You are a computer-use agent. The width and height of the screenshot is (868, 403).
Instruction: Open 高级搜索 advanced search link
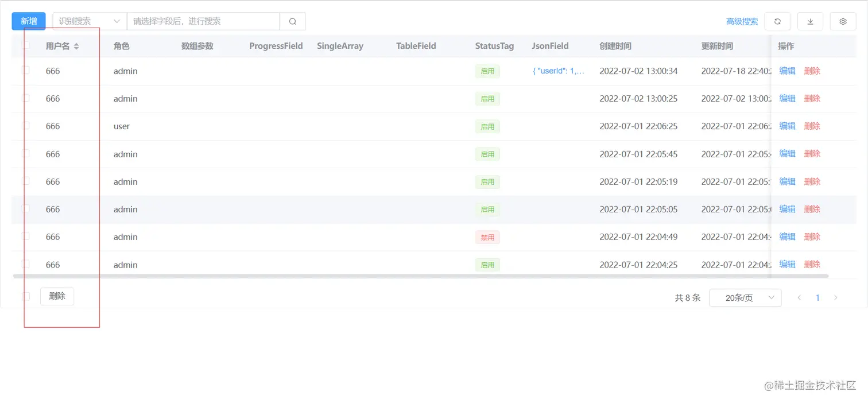click(742, 21)
